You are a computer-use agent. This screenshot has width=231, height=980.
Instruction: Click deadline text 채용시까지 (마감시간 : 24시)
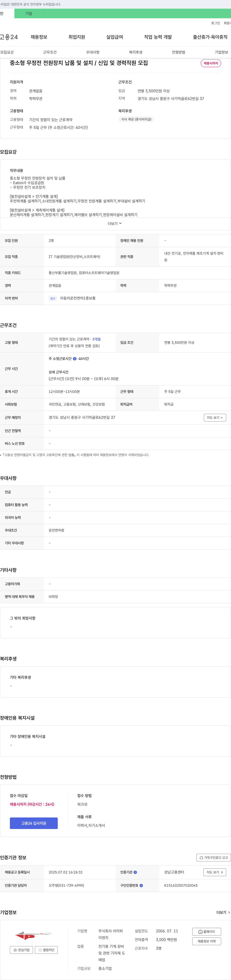[x=32, y=804]
